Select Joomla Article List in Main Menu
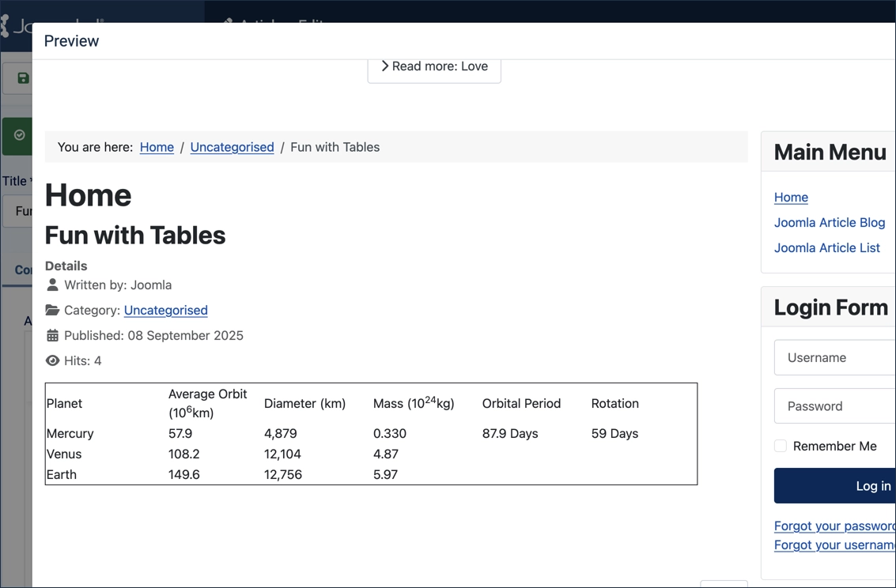 [x=827, y=247]
